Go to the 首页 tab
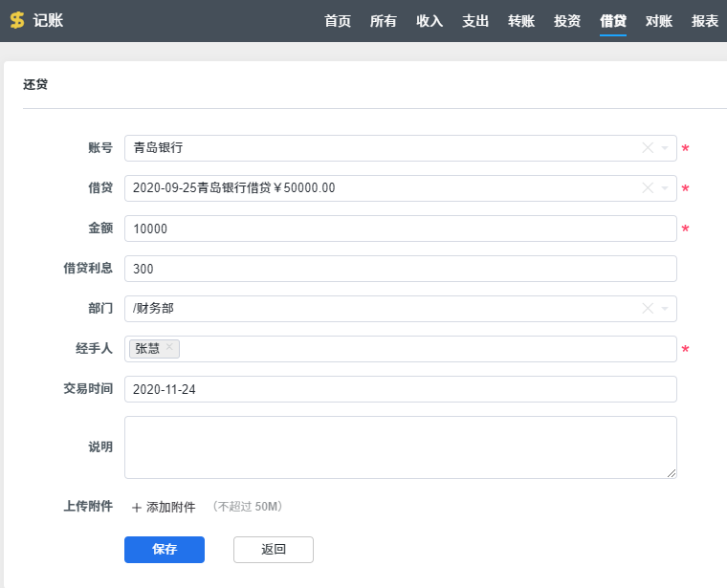Screen dimensions: 727x588 (338, 21)
